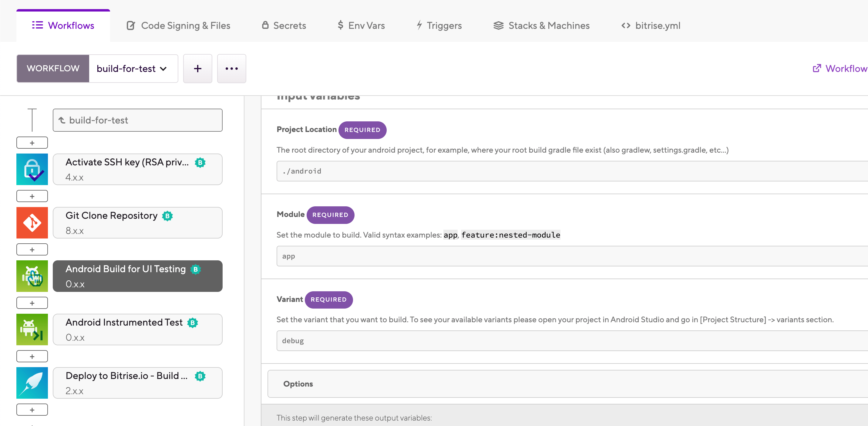
Task: Open the Workflow external link at top right
Action: point(839,68)
